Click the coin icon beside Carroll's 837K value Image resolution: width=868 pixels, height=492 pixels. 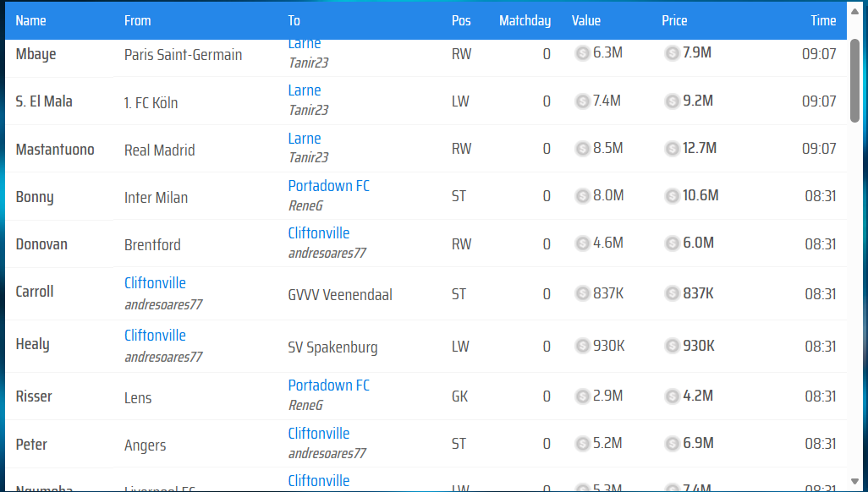tap(583, 293)
